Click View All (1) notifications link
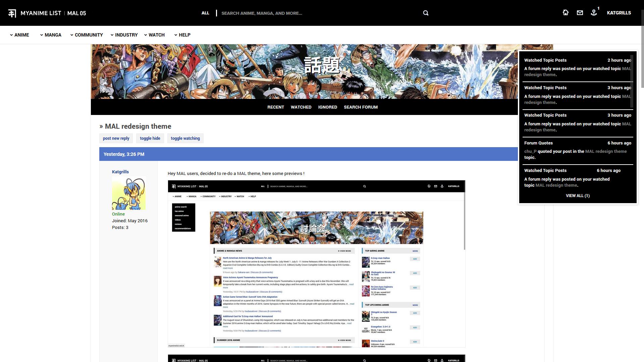 pyautogui.click(x=578, y=196)
